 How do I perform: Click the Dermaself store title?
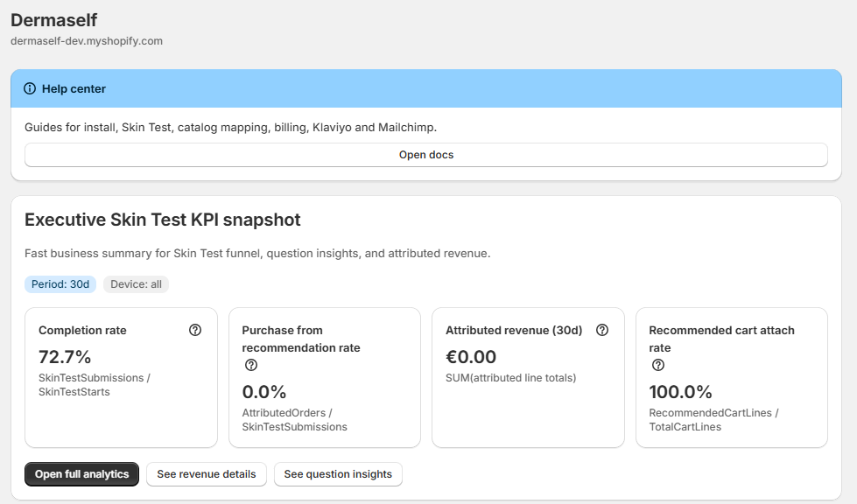pos(53,20)
